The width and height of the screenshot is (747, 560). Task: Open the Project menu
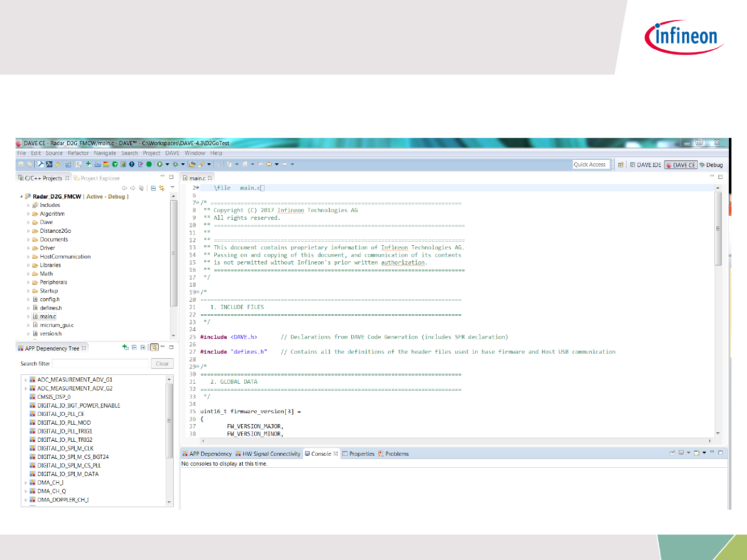point(151,153)
